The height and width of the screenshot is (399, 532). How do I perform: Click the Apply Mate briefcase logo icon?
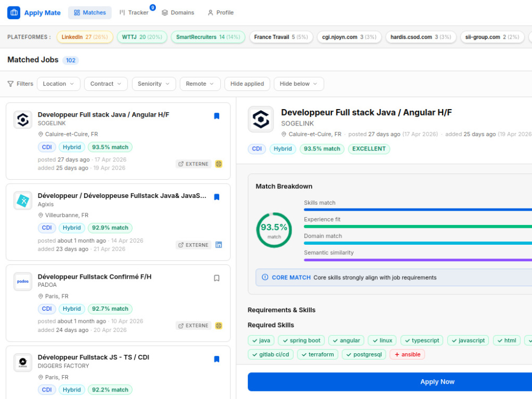pos(14,13)
